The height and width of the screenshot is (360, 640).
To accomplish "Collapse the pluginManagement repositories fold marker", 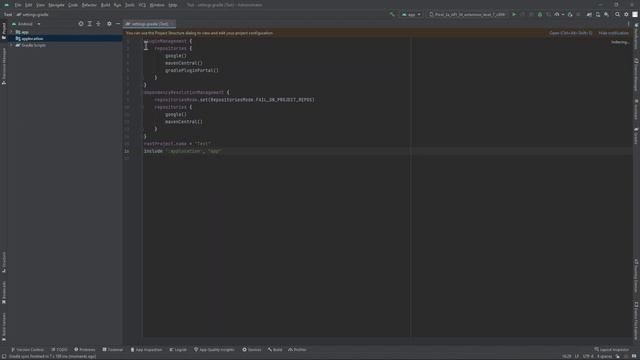I will point(142,48).
